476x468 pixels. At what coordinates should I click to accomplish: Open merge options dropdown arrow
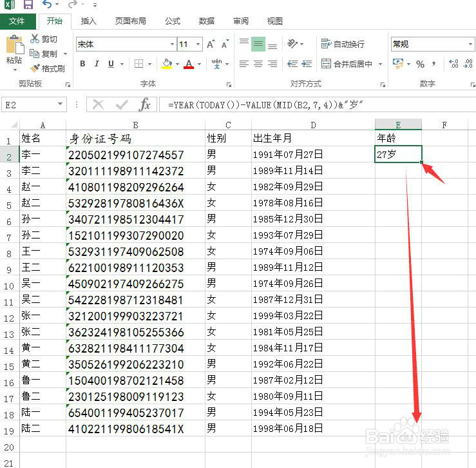pyautogui.click(x=380, y=64)
